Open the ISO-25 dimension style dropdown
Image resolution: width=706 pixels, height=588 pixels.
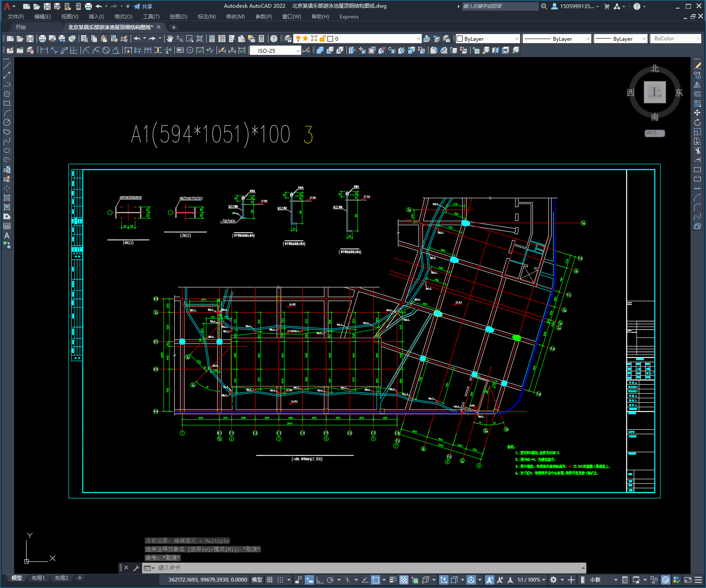click(x=275, y=51)
